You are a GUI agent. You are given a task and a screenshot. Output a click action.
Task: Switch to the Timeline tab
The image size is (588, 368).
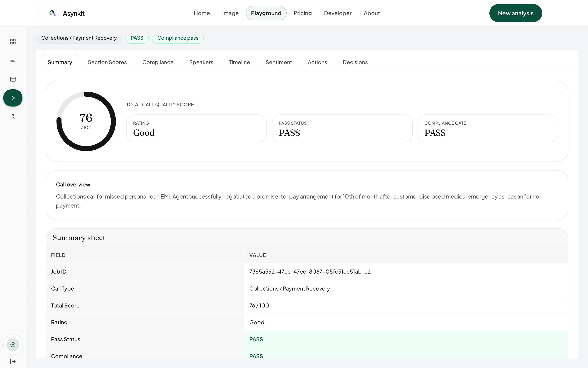239,62
